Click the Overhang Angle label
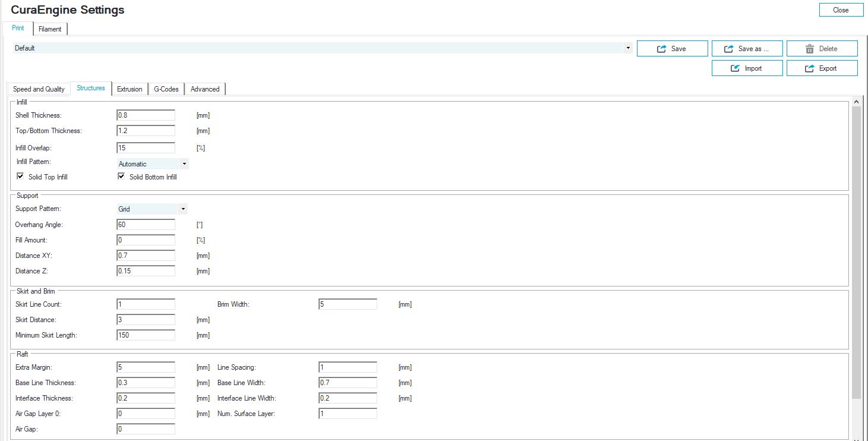Image resolution: width=868 pixels, height=441 pixels. click(x=39, y=225)
